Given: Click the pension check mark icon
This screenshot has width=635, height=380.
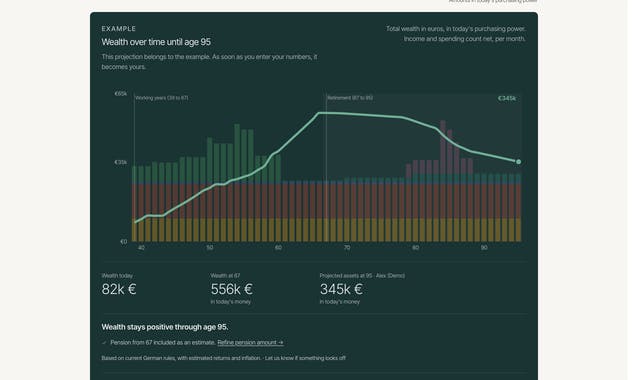Looking at the screenshot, I should click(104, 343).
